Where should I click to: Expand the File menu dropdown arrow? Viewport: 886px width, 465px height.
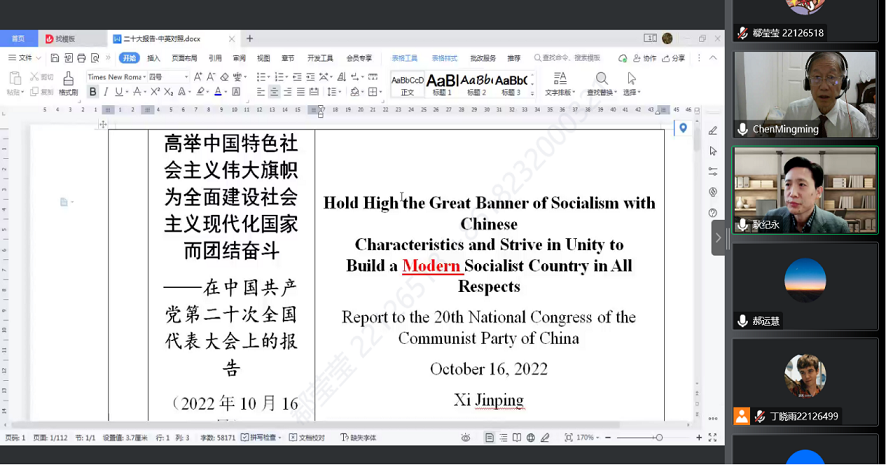click(x=38, y=58)
